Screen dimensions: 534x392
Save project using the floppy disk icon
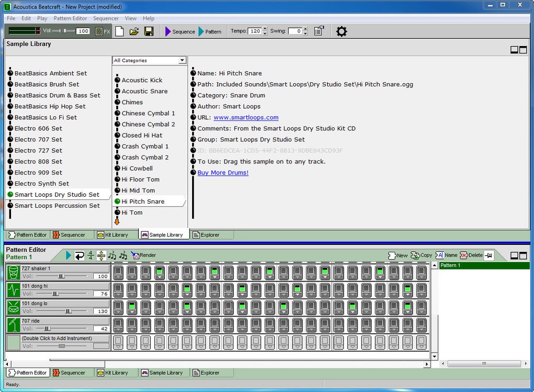[149, 31]
